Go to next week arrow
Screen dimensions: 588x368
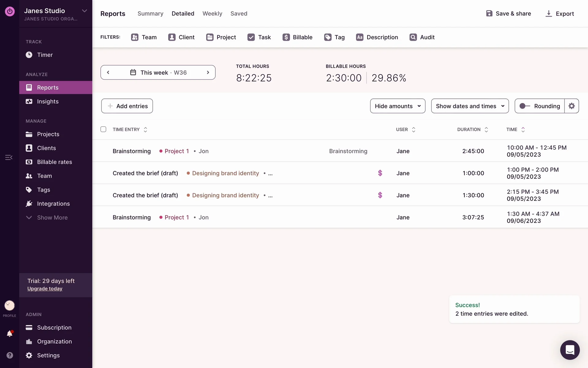point(208,72)
